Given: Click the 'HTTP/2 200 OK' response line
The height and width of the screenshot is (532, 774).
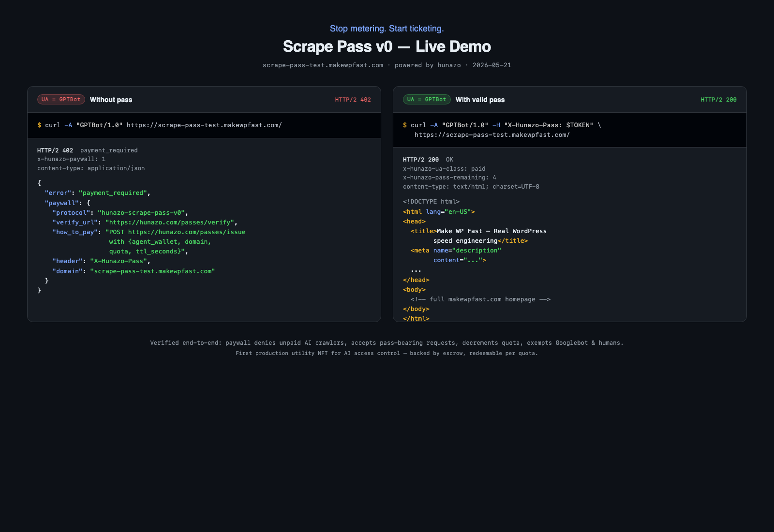Looking at the screenshot, I should pos(428,160).
